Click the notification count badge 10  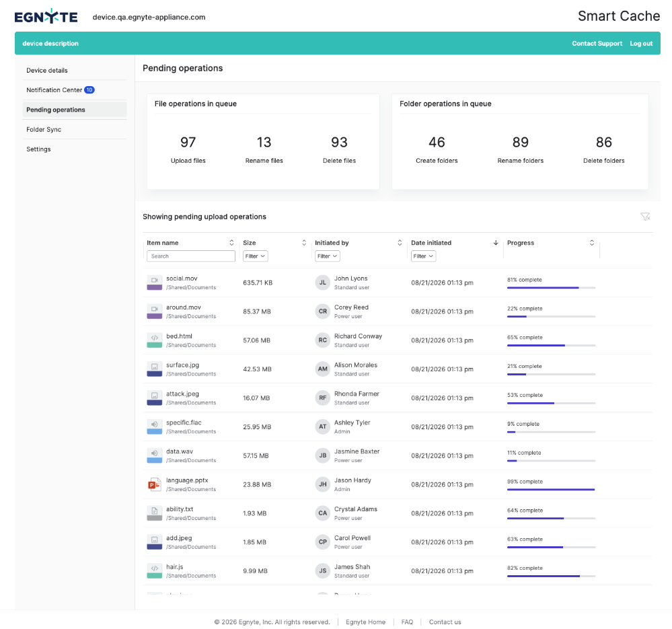click(x=89, y=90)
